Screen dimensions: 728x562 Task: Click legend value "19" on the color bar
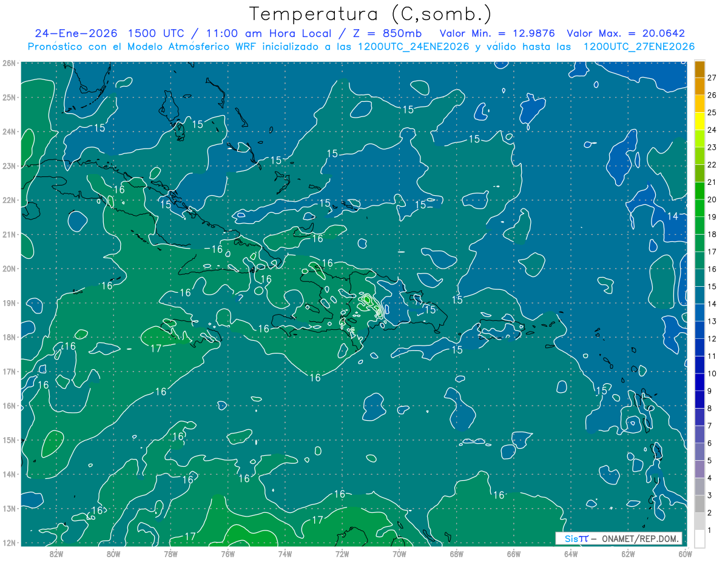click(712, 217)
